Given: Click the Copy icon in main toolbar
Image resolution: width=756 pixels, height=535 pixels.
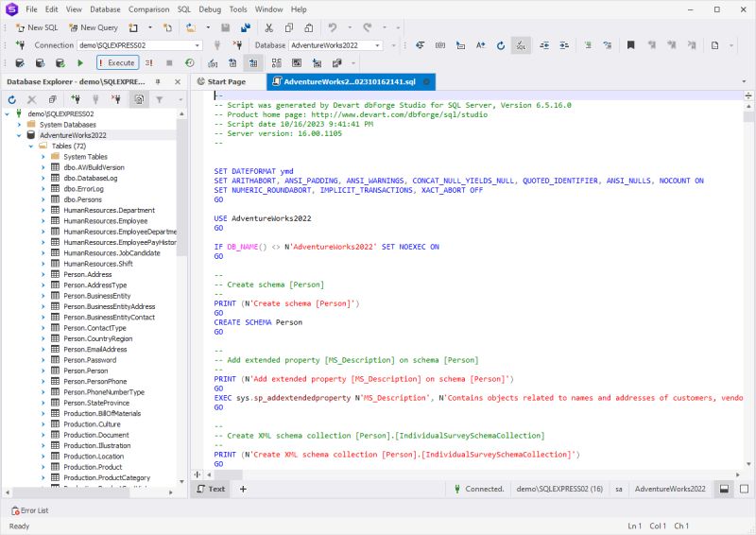Looking at the screenshot, I should 289,27.
